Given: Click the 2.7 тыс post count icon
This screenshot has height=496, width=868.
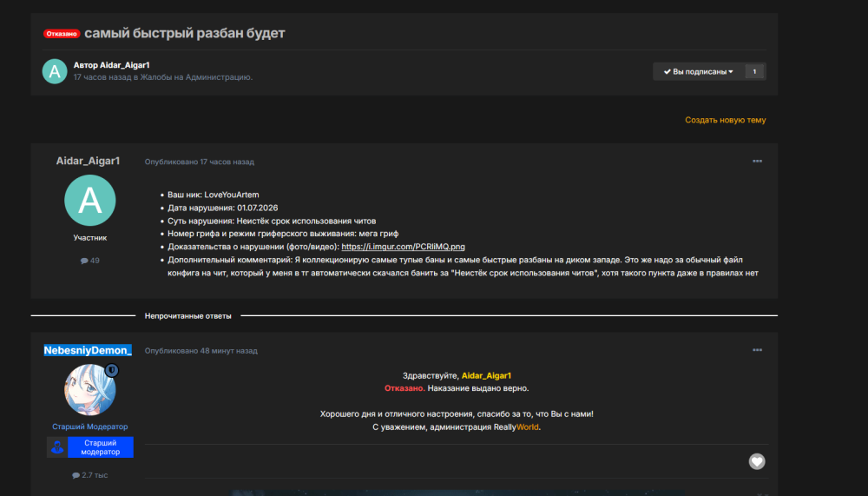Looking at the screenshot, I should pyautogui.click(x=76, y=475).
